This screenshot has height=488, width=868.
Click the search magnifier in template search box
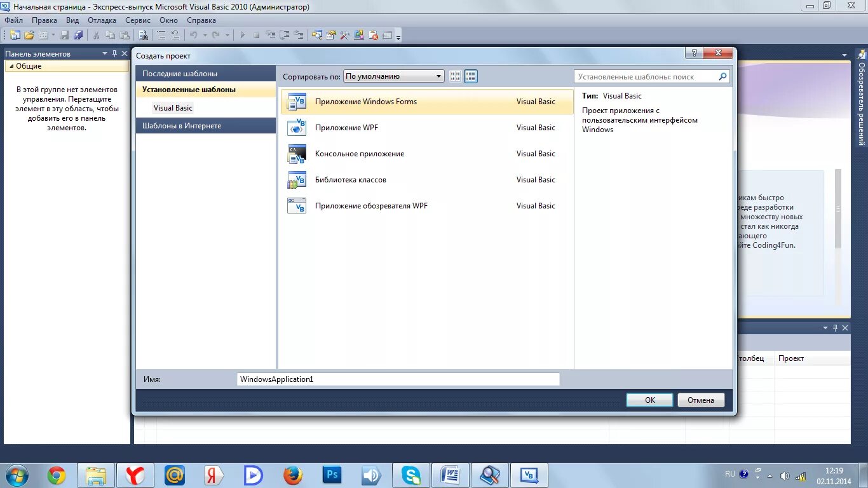722,77
